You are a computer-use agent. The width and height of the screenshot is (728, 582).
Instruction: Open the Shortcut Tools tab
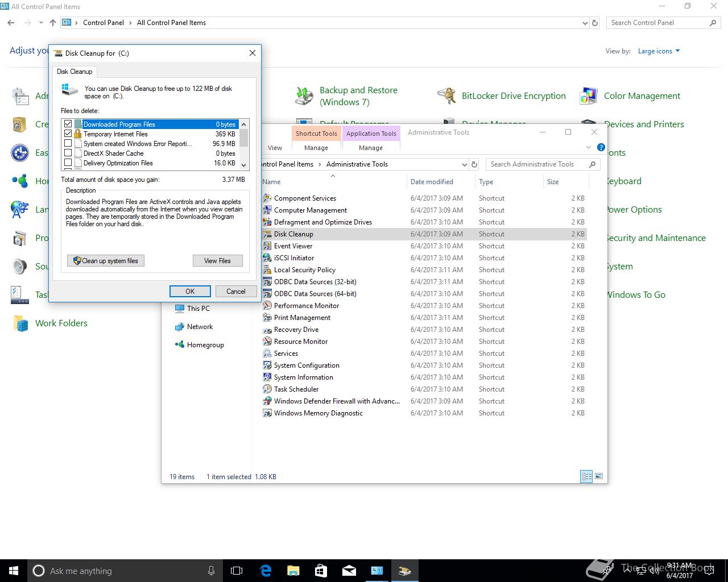click(316, 134)
